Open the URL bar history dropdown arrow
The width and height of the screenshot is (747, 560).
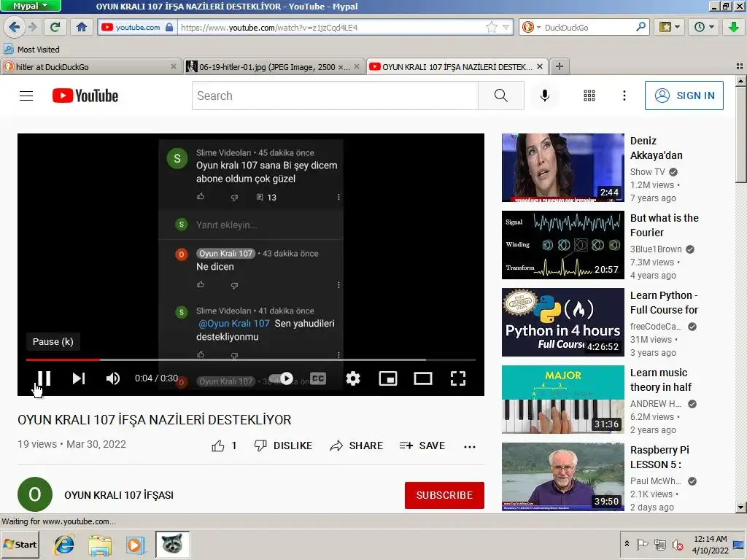click(506, 27)
